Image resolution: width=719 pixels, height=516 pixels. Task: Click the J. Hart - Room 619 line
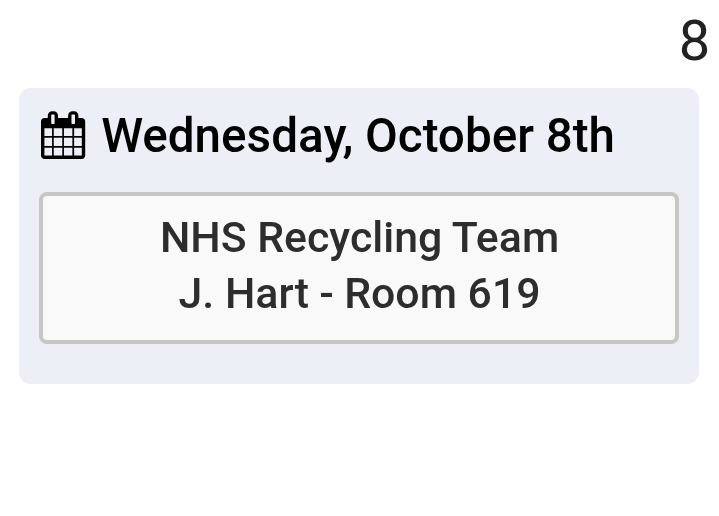359,295
